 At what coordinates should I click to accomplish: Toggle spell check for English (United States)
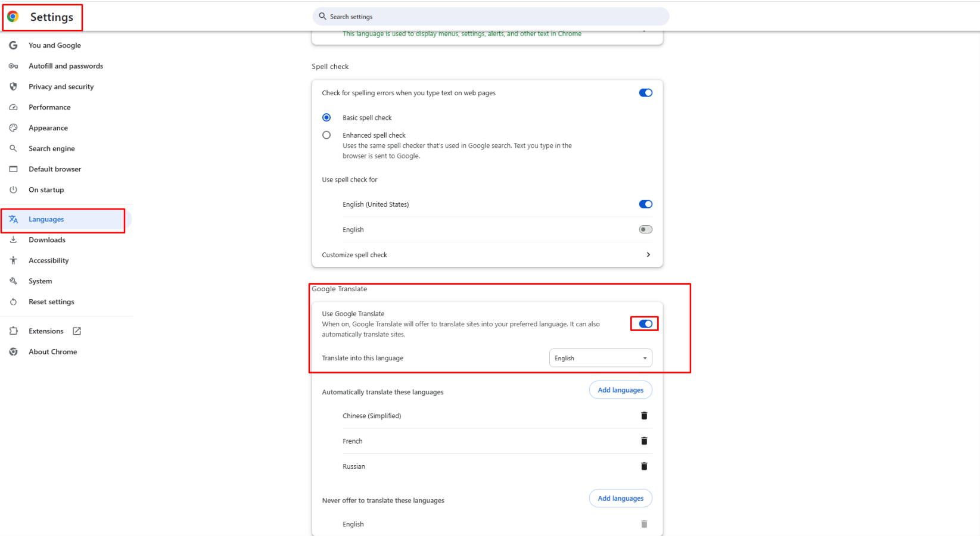[646, 204]
